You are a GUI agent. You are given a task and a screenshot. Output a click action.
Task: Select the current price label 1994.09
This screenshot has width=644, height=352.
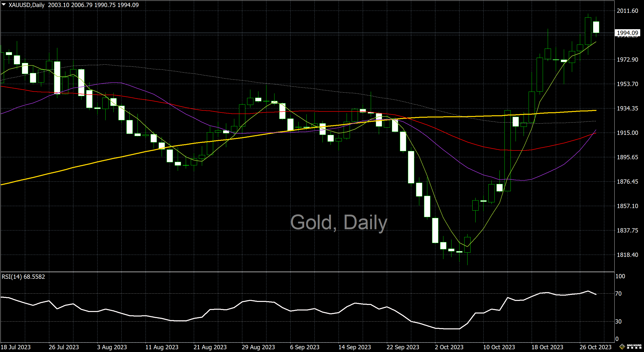click(627, 33)
